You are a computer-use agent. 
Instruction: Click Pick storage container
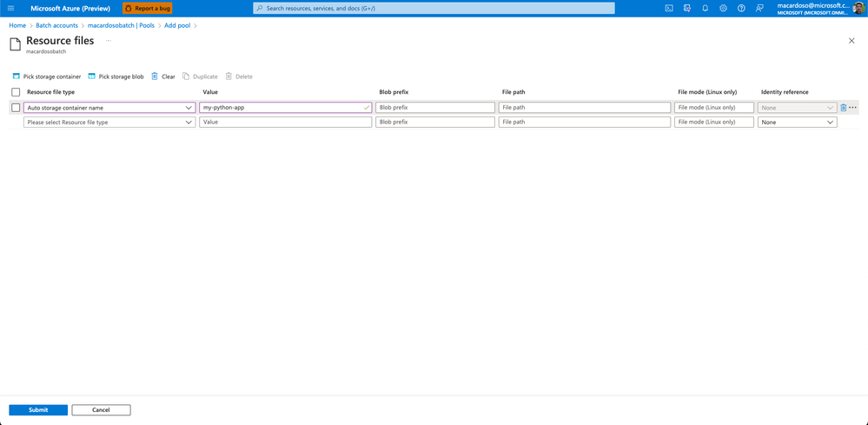[47, 76]
